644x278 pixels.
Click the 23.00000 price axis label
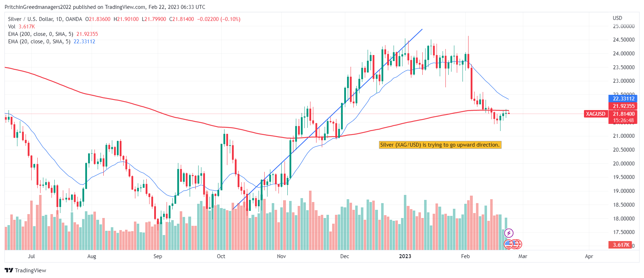click(x=624, y=81)
